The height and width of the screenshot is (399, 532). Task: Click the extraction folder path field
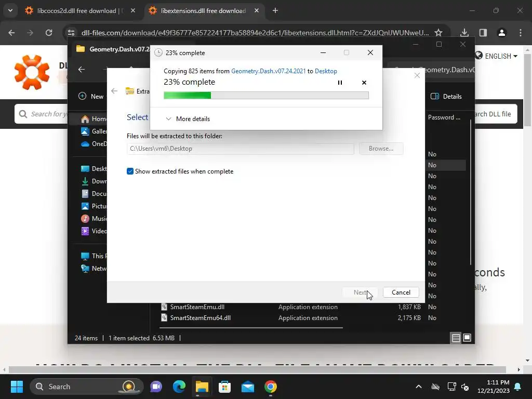[240, 149]
